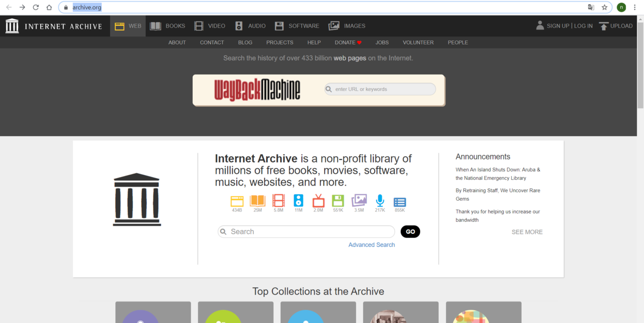Open the Audio speaker icon
This screenshot has width=644, height=323.
pos(239,26)
